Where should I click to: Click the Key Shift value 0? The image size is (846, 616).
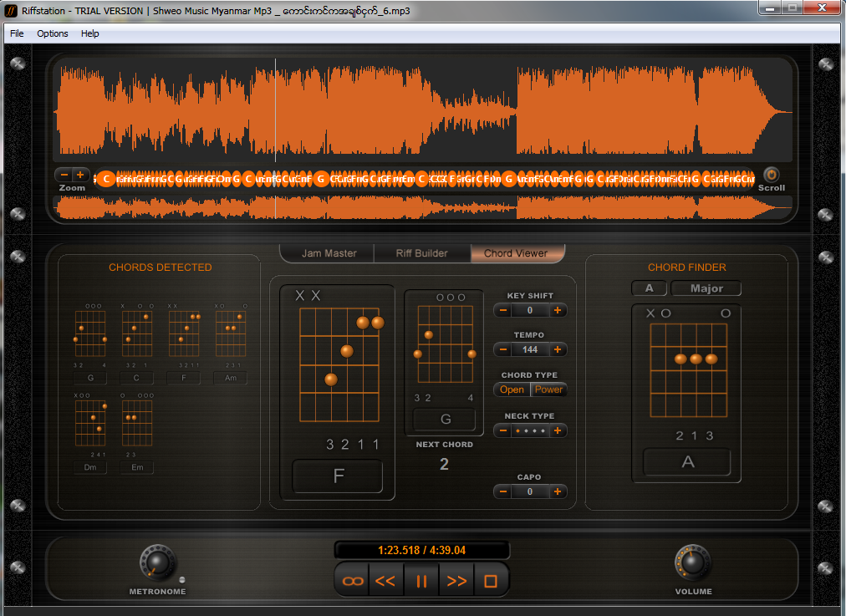coord(530,310)
